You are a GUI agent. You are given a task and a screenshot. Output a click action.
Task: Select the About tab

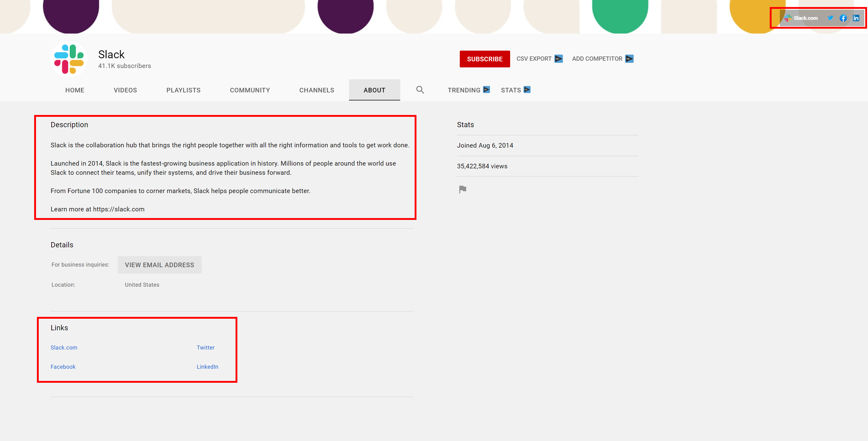[374, 90]
